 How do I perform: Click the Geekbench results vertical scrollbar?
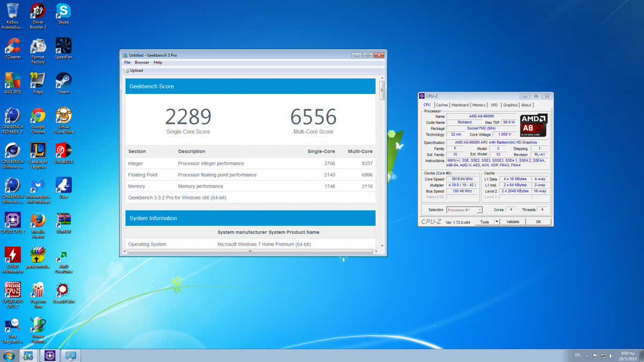click(382, 91)
